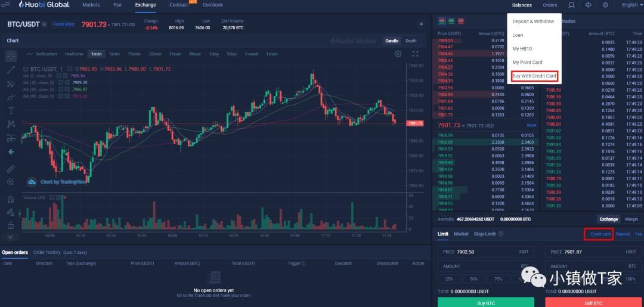Image resolution: width=644 pixels, height=307 pixels.
Task: Select the prediction and measurement tool
Action: (11, 138)
